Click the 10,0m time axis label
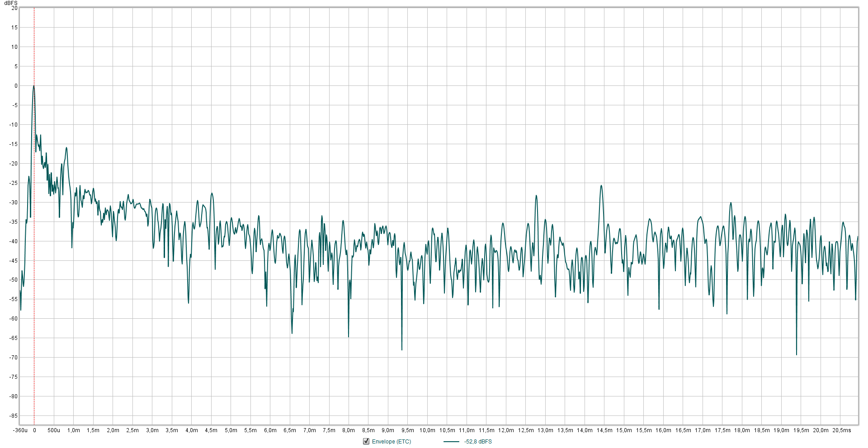This screenshot has width=868, height=448. (427, 430)
